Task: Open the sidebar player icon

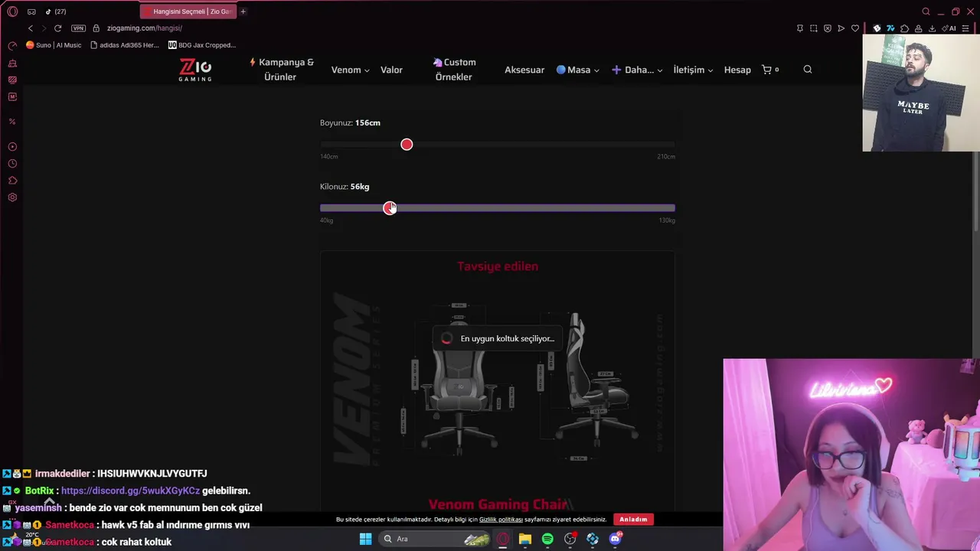Action: (12, 147)
